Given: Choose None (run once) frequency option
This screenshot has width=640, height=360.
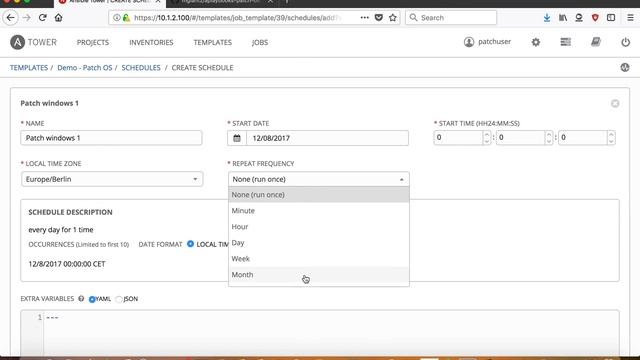Looking at the screenshot, I should 319,195.
